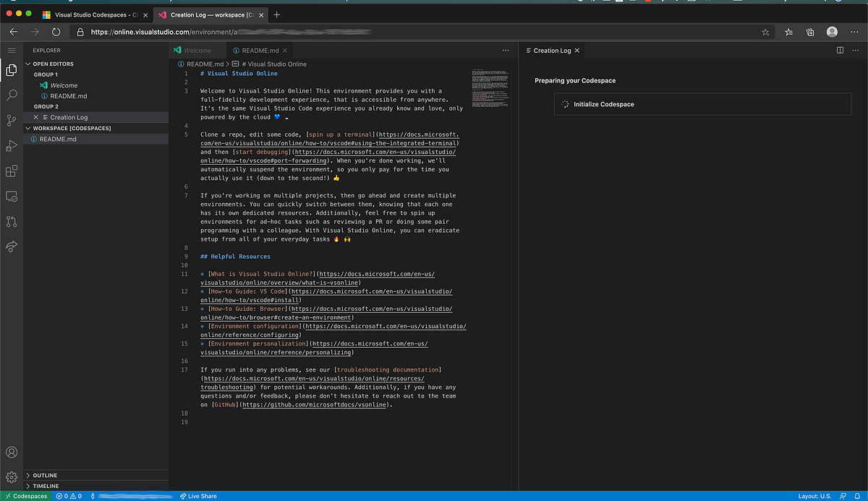
Task: Switch to the README.md editor tab
Action: (258, 50)
